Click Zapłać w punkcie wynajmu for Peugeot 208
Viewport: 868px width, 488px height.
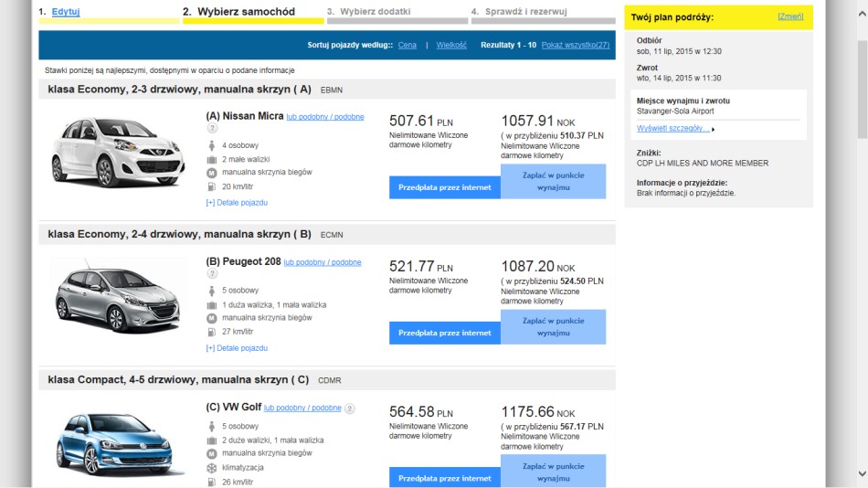[x=553, y=327]
